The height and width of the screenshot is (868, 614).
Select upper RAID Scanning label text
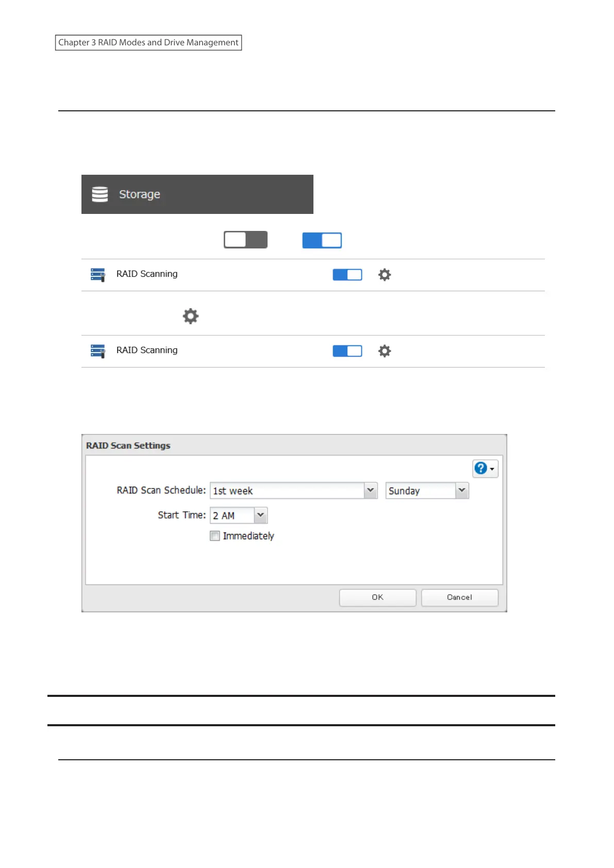(147, 274)
